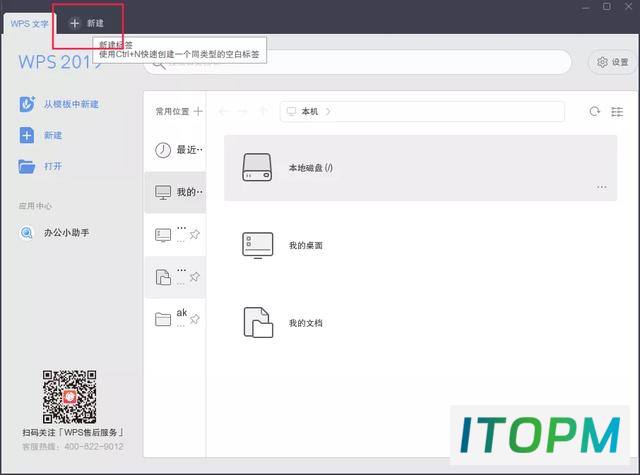This screenshot has height=475, width=640.
Task: Toggle pin on the ak folder
Action: pos(195,319)
